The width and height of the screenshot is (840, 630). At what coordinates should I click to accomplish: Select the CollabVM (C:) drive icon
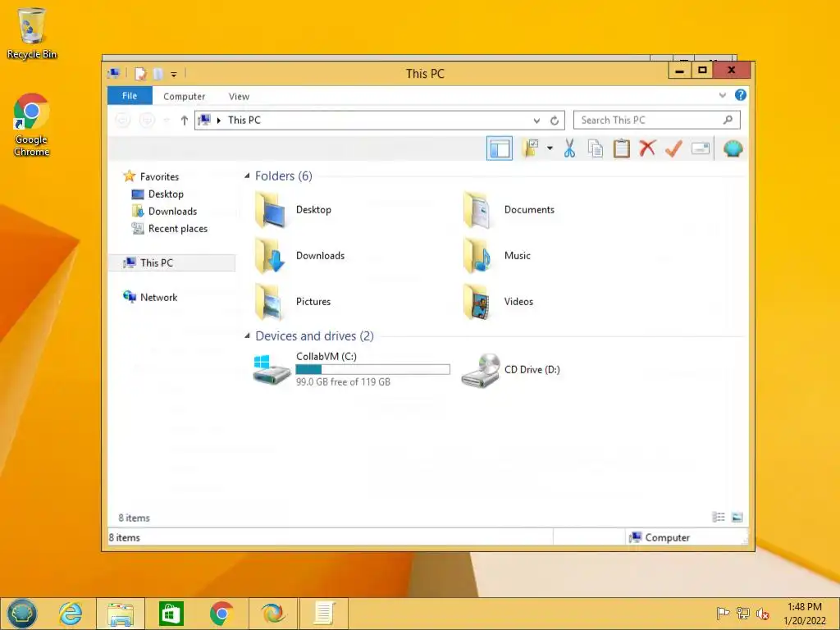coord(272,369)
